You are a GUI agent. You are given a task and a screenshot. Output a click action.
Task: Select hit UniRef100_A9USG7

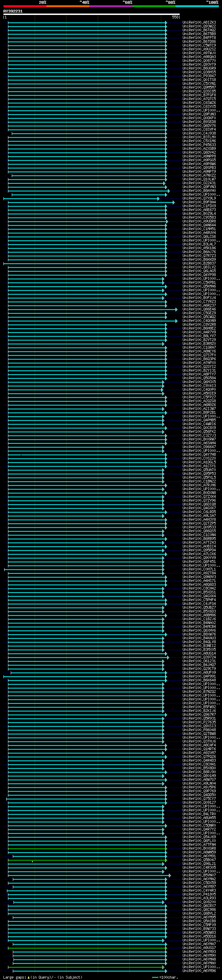199,948
